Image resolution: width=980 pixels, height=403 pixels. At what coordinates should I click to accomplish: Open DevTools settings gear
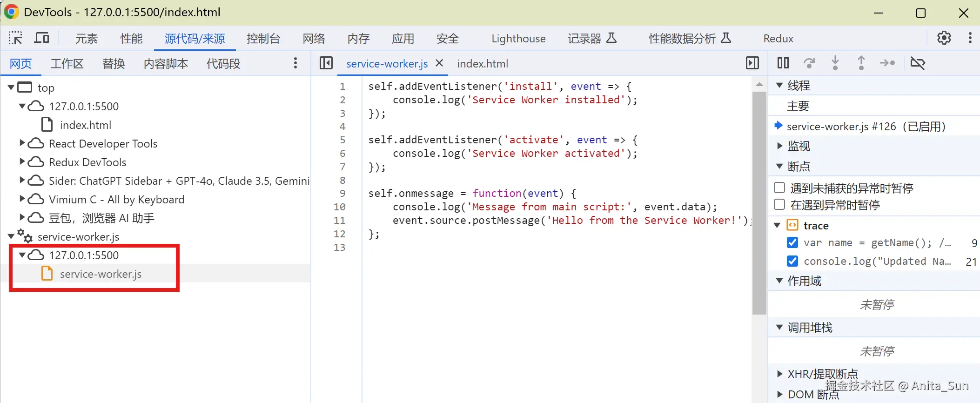pos(944,38)
